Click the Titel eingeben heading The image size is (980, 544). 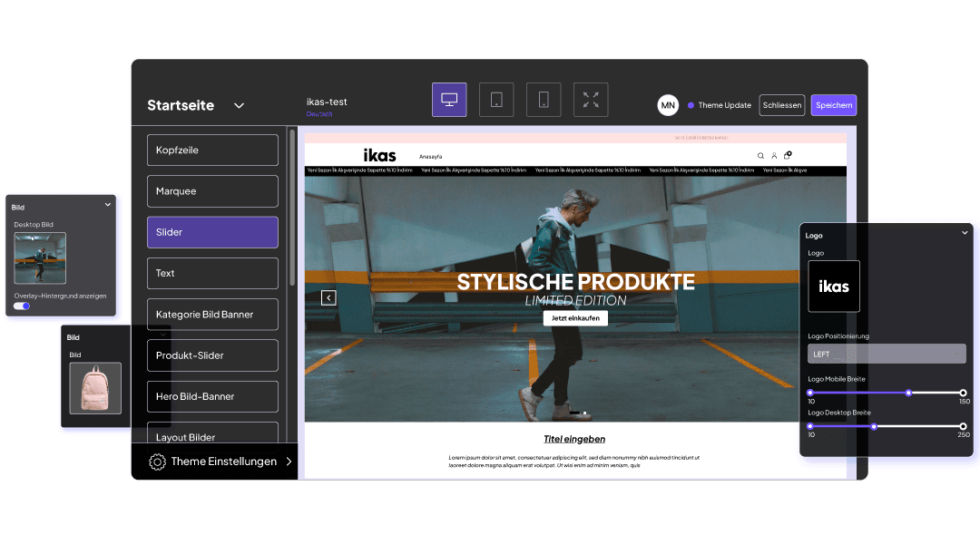[574, 439]
